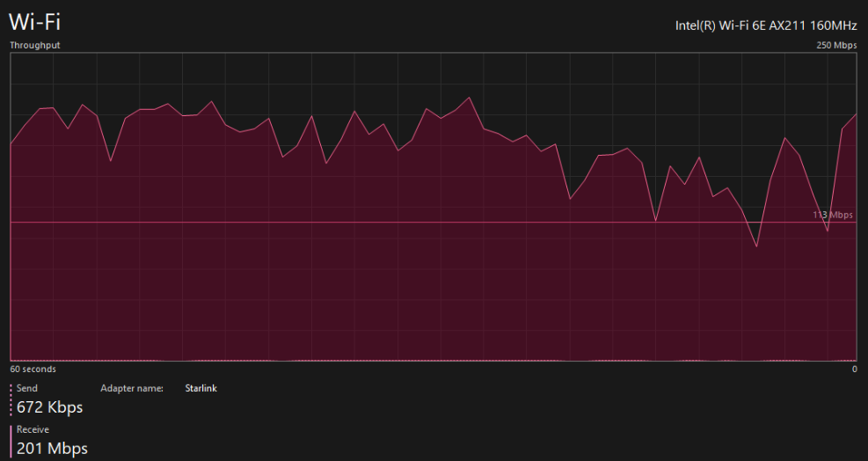Select the Send label text
This screenshot has width=868, height=461.
coord(27,388)
